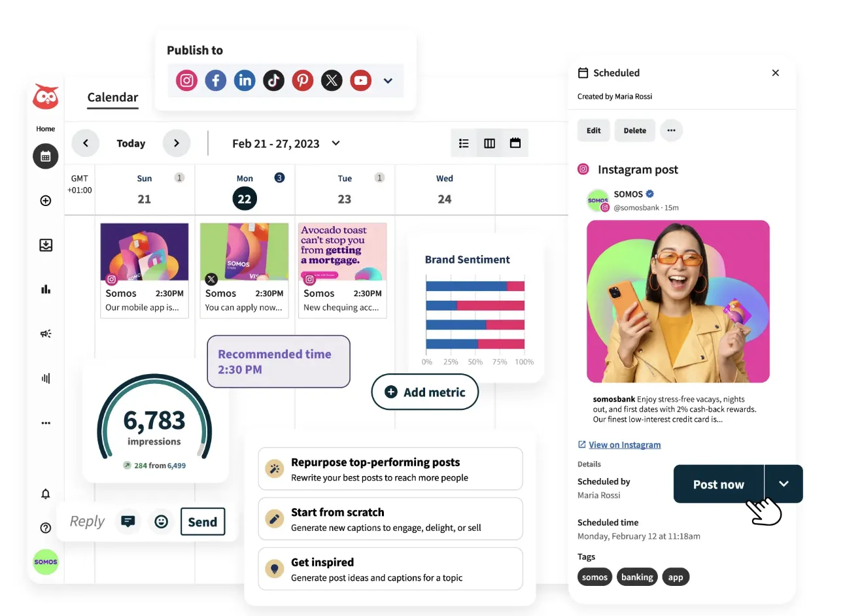Click the SOMOS profile avatar in post
Viewport: 845px width, 616px height.
tap(598, 201)
